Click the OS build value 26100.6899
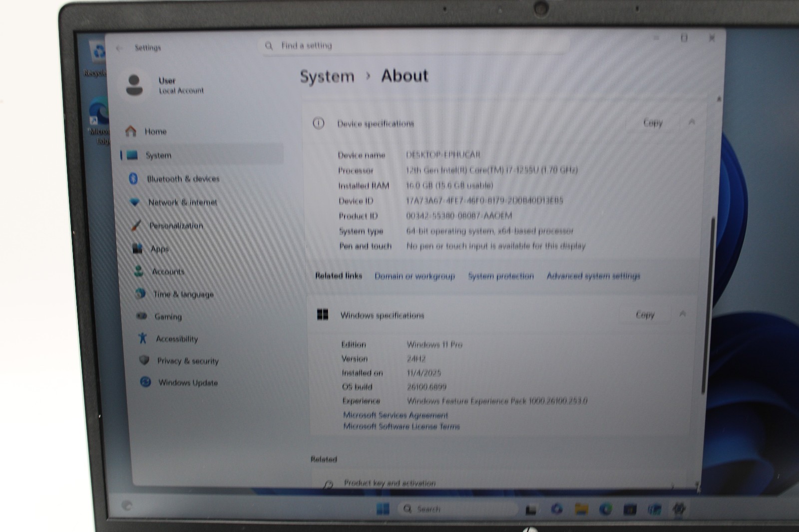Image resolution: width=799 pixels, height=532 pixels. [x=427, y=387]
